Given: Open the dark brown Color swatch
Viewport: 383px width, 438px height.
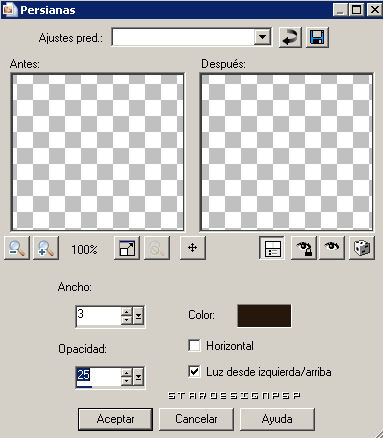Looking at the screenshot, I should coord(264,315).
